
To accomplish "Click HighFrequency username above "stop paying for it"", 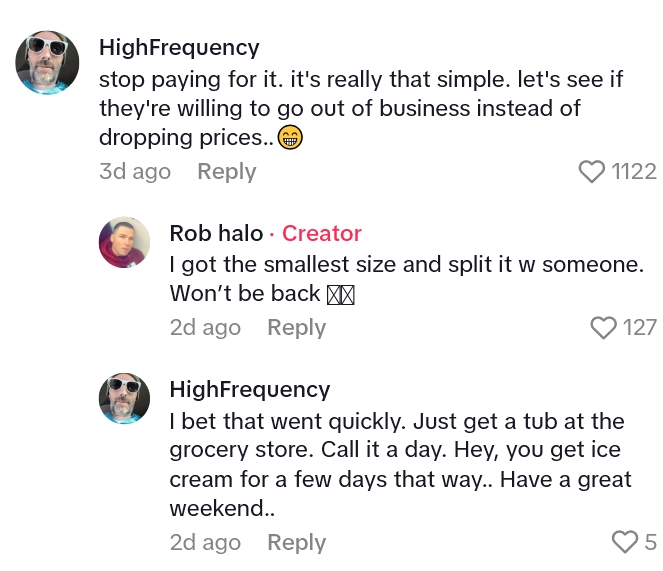I will tap(179, 47).
